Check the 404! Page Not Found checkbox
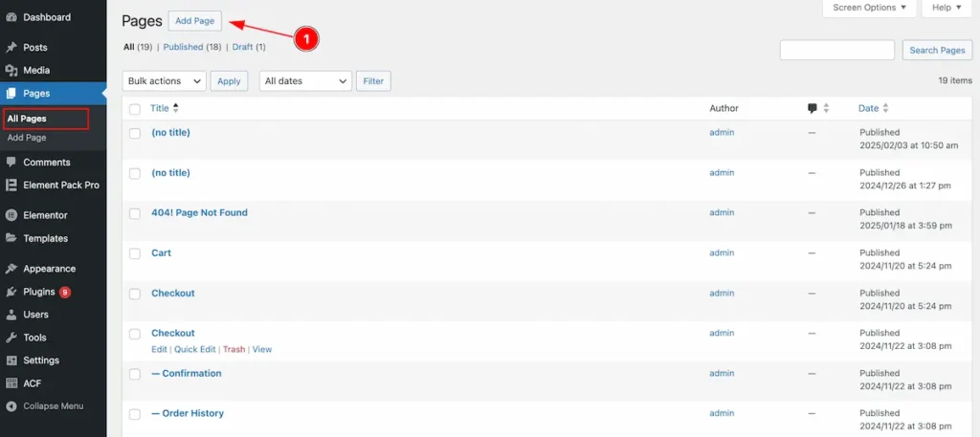This screenshot has width=980, height=437. click(135, 213)
